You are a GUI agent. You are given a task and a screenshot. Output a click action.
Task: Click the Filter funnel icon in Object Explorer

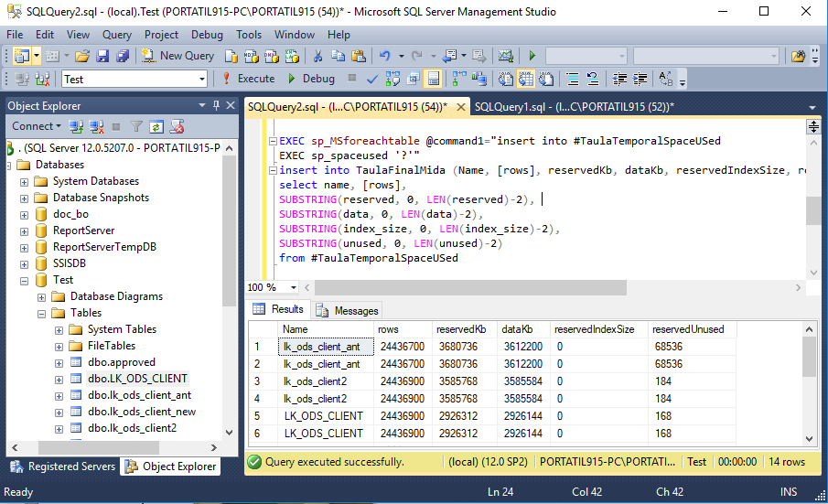pyautogui.click(x=136, y=126)
